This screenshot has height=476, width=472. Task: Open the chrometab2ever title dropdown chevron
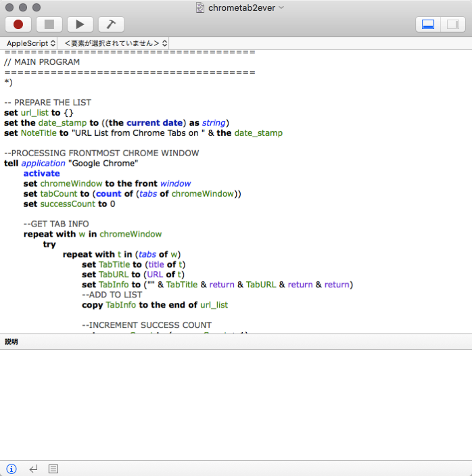[x=281, y=7]
